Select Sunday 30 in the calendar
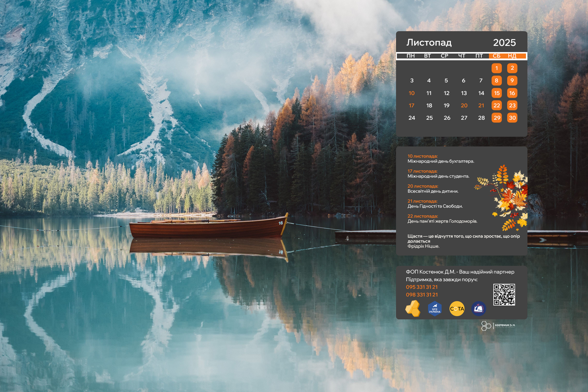Screen dimensions: 588x392 pos(512,118)
